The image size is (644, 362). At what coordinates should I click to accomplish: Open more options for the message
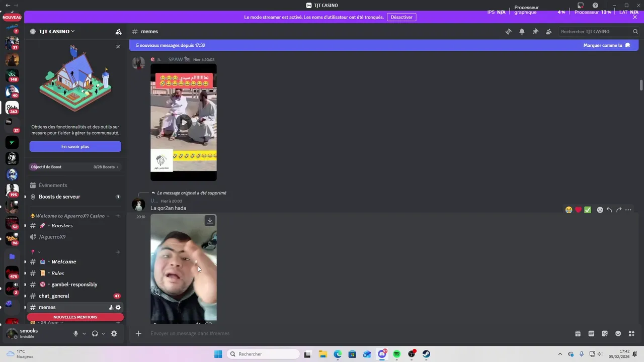628,210
